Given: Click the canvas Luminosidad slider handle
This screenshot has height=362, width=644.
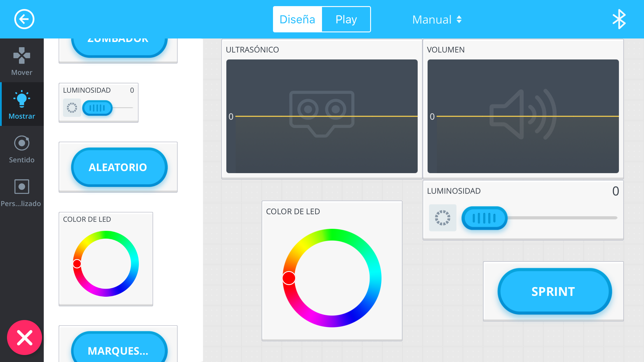Looking at the screenshot, I should point(484,218).
